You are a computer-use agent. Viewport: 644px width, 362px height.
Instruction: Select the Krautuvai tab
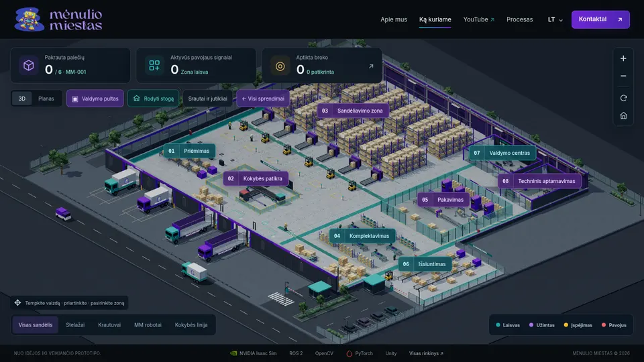[x=109, y=324]
